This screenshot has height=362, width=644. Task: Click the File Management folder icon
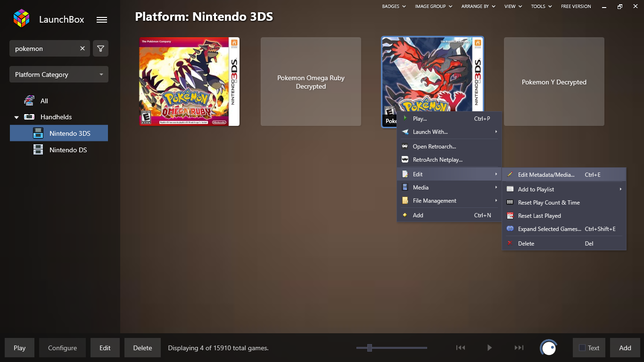coord(405,200)
